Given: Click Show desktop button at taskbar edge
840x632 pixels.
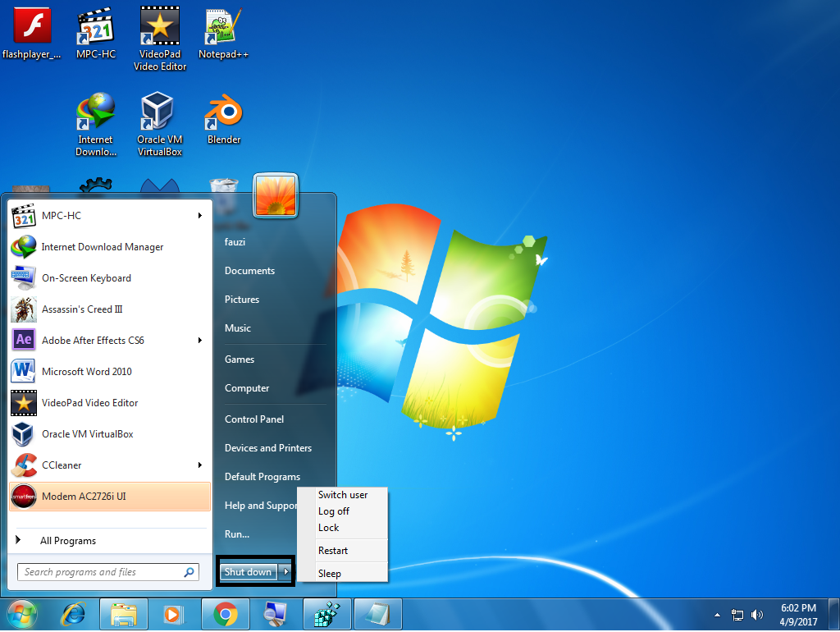Looking at the screenshot, I should click(833, 614).
